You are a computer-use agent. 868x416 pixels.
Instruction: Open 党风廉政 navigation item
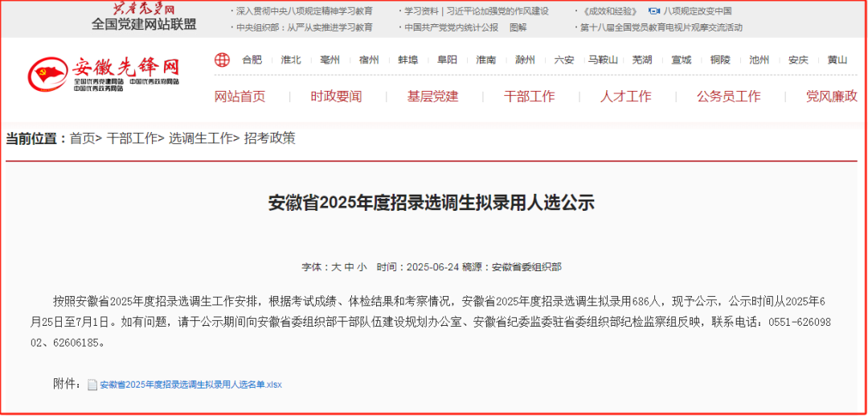pos(832,97)
